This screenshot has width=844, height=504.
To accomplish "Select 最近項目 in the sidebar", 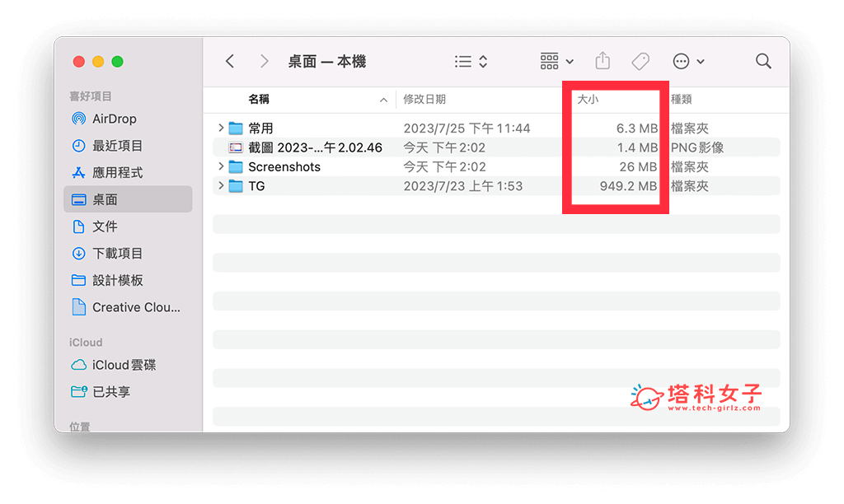I will coord(128,145).
